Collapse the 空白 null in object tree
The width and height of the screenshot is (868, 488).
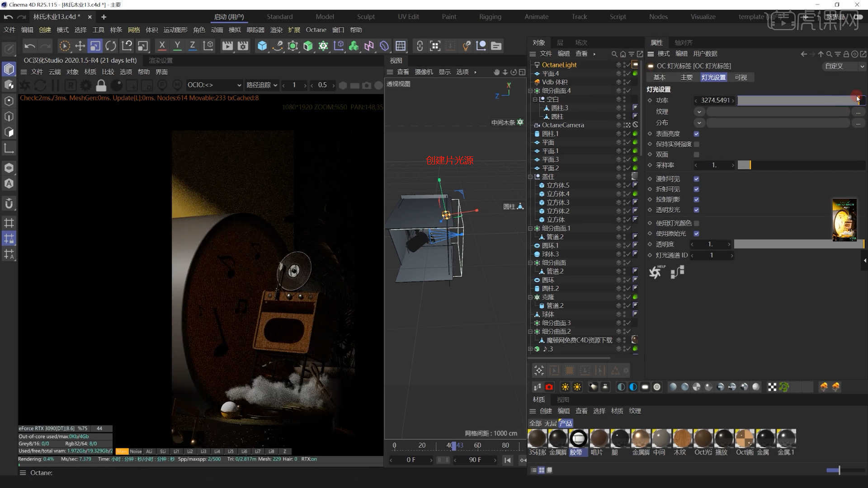[x=535, y=99]
